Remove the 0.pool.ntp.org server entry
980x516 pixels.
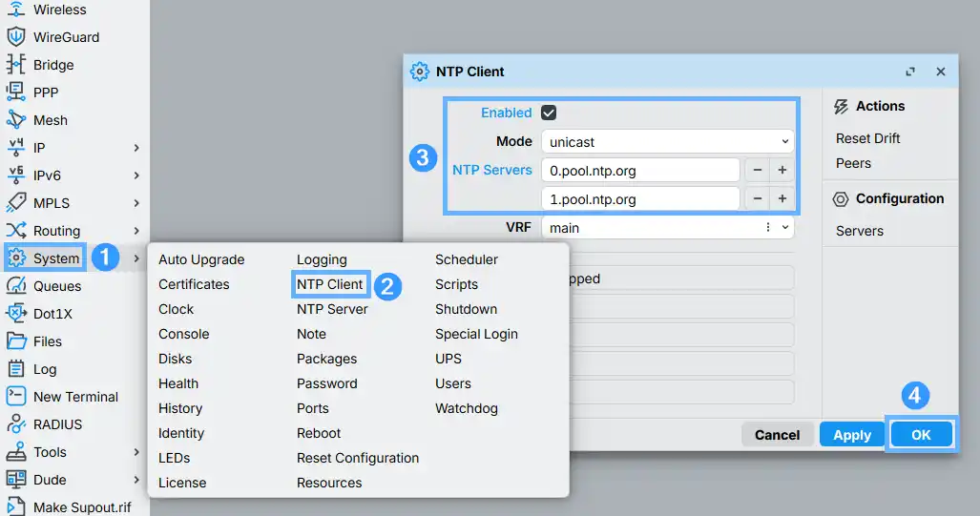(758, 170)
